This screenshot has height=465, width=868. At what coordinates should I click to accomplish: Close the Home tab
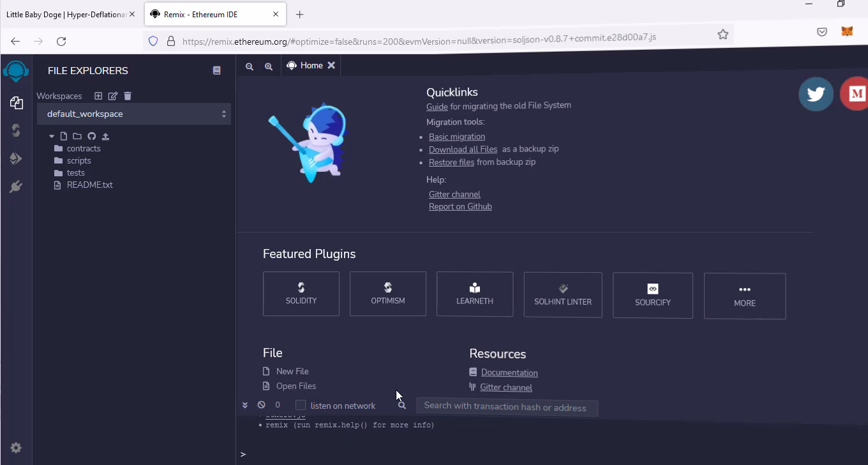[x=331, y=65]
